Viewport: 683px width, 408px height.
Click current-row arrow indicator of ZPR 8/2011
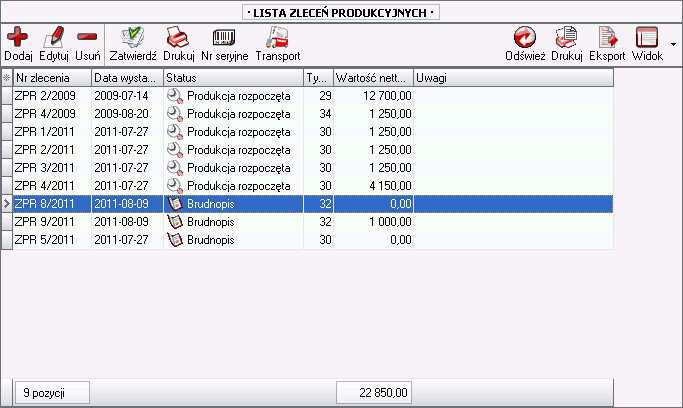7,204
